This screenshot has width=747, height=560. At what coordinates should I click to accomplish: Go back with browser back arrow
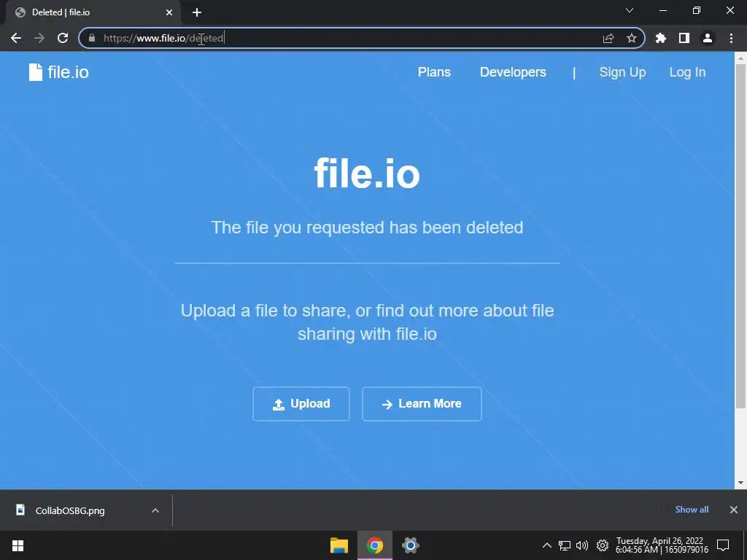coord(16,38)
